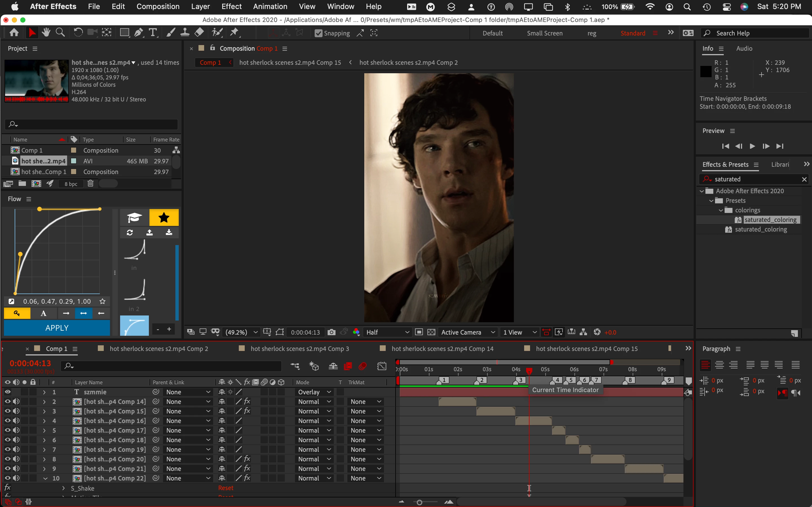Viewport: 812px width, 507px height.
Task: Delete selected project item trash icon
Action: tap(90, 183)
